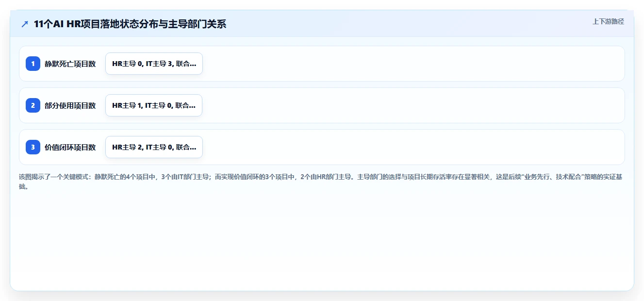Click the 上下游路径 label in the header
Image resolution: width=644 pixels, height=301 pixels.
click(x=608, y=22)
